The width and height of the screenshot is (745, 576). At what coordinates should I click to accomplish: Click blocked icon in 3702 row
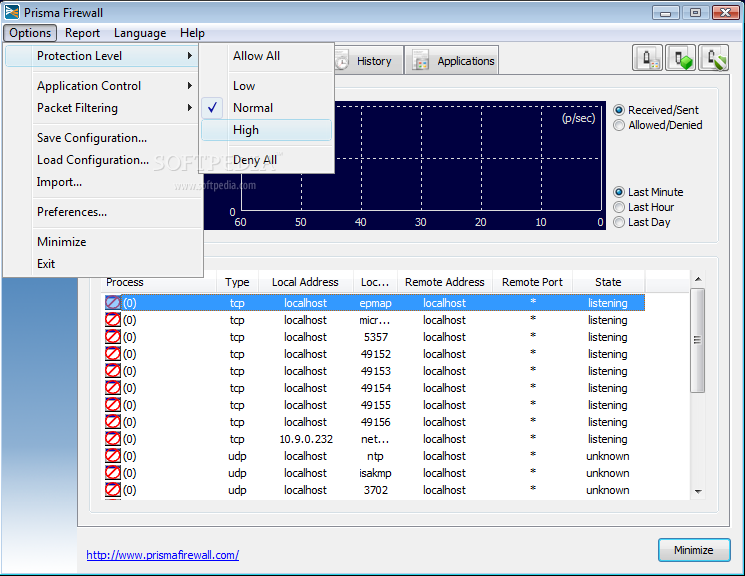(x=113, y=490)
